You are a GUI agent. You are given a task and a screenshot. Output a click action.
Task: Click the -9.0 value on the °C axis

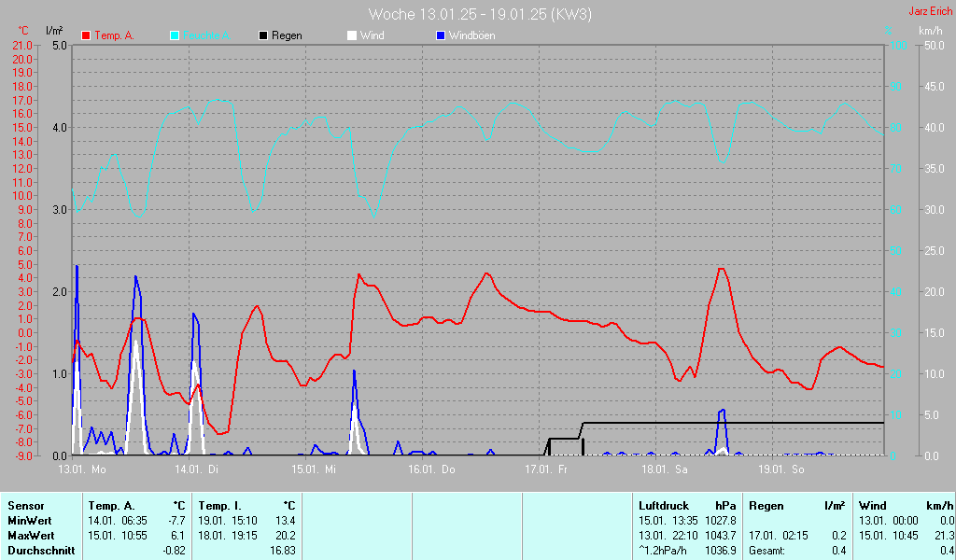pyautogui.click(x=22, y=455)
